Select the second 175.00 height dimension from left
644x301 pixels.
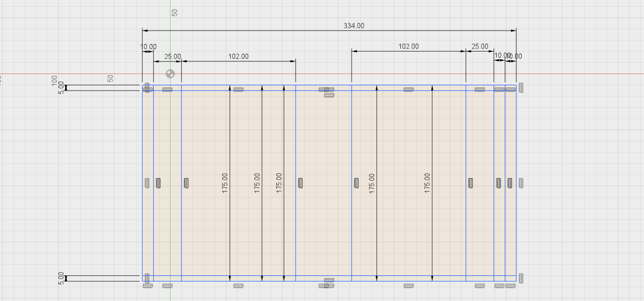click(257, 183)
